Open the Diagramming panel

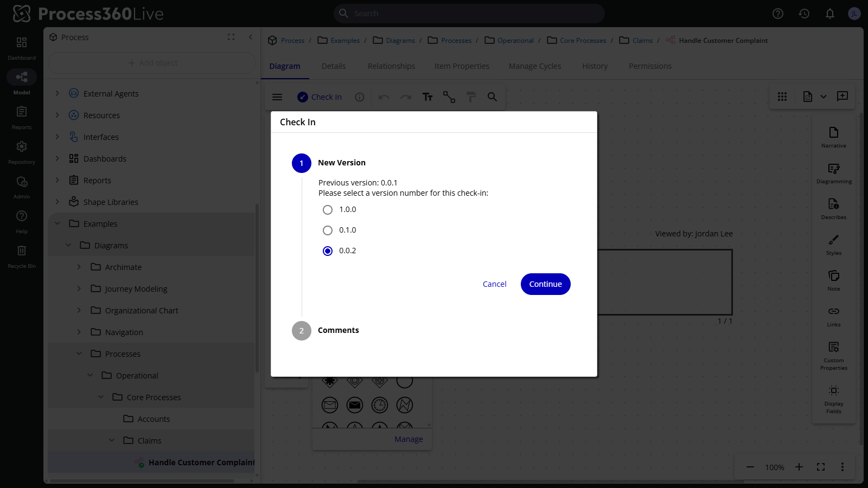tap(834, 173)
